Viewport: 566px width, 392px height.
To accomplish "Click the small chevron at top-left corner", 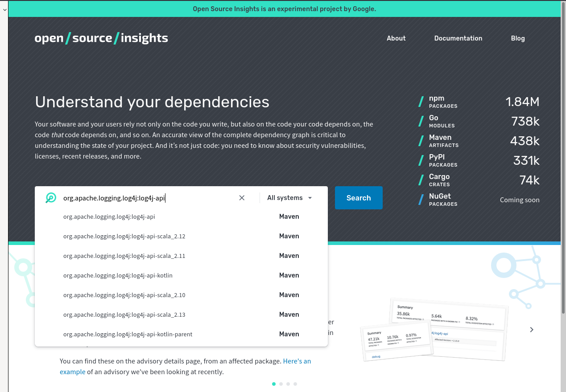I will coord(4,9).
